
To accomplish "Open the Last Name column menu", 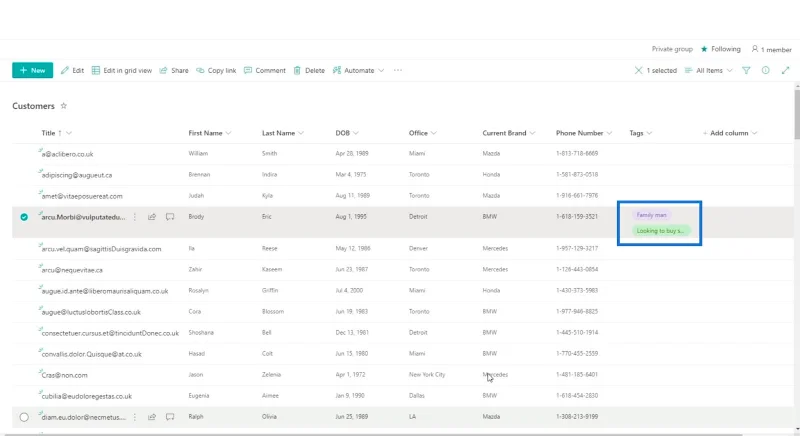I will (x=283, y=133).
